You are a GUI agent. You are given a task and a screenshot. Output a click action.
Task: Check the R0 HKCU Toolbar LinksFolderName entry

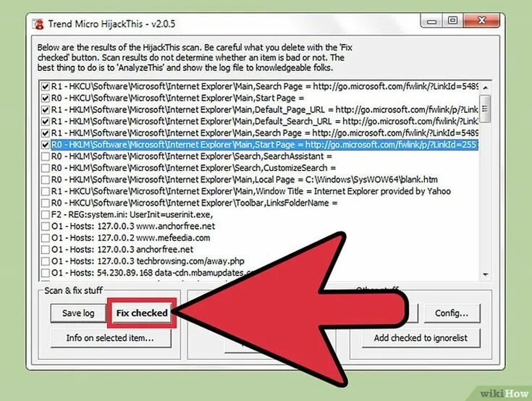point(45,203)
